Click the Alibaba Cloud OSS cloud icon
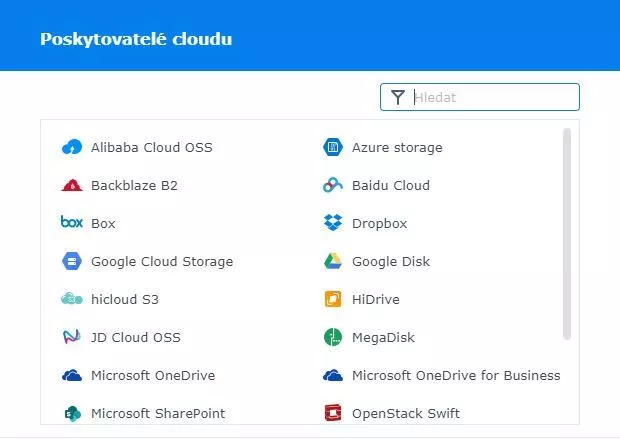620x439 pixels. (72, 147)
